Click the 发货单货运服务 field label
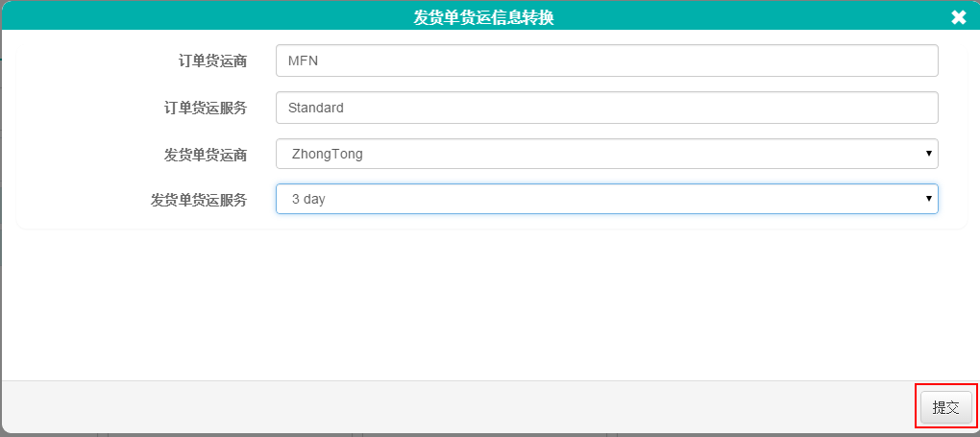Viewport: 980px width, 437px height. tap(198, 200)
